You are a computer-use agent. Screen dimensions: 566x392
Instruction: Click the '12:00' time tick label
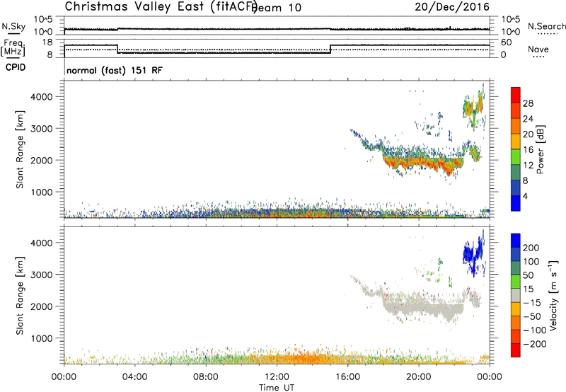277,377
